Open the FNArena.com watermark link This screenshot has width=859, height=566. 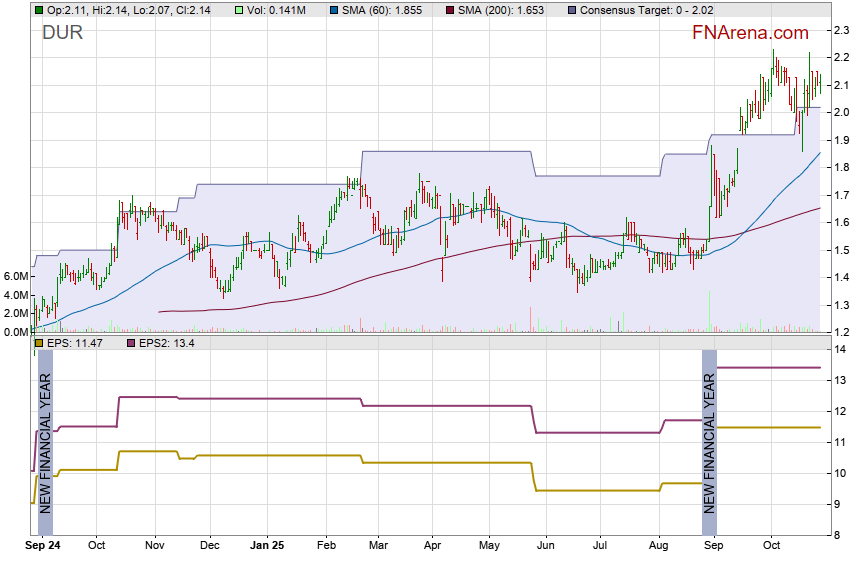tap(750, 33)
